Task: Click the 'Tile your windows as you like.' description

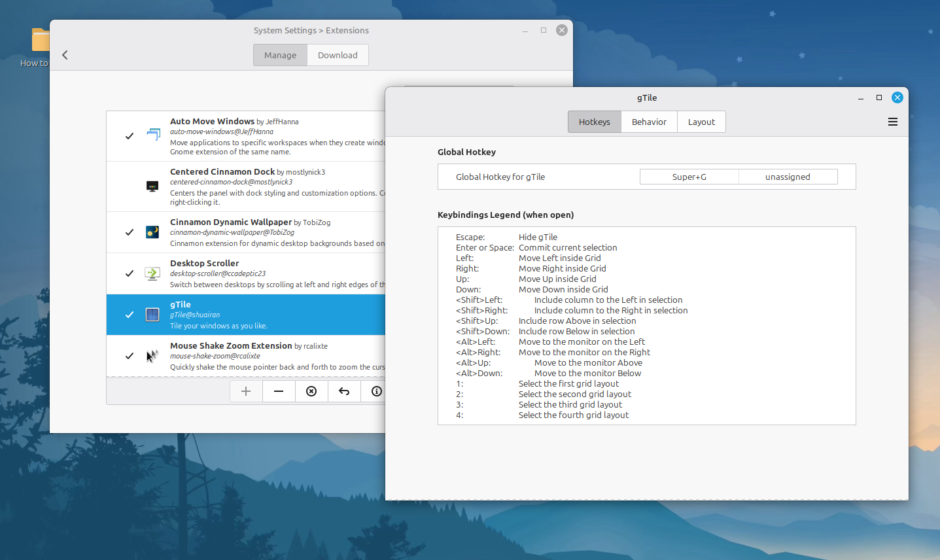Action: pos(218,326)
